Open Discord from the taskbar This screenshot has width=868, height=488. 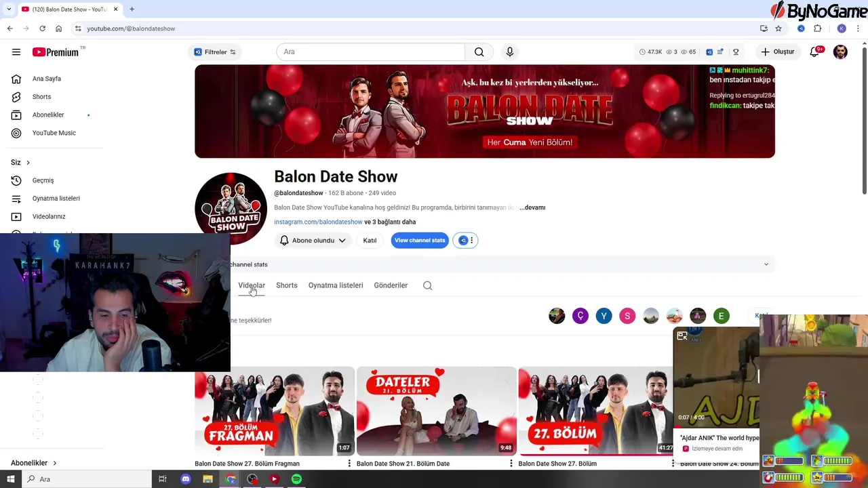point(185,479)
